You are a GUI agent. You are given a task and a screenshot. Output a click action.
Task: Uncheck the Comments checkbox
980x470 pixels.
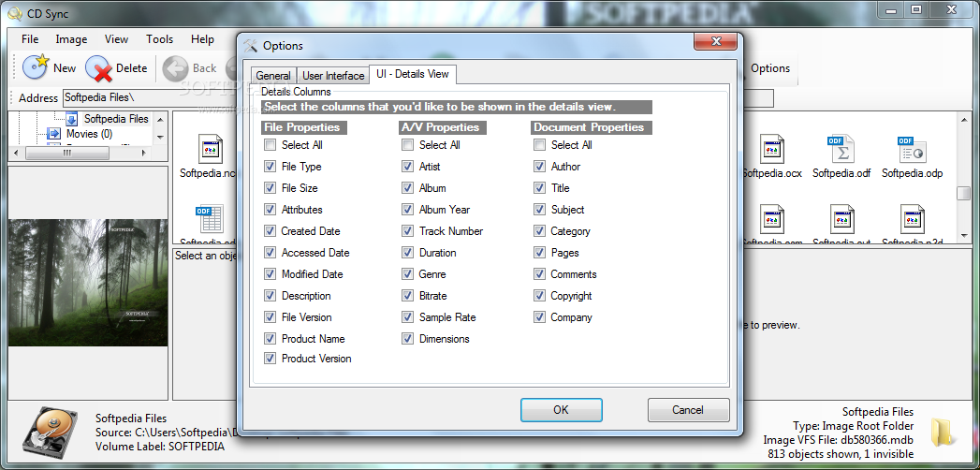pyautogui.click(x=539, y=274)
